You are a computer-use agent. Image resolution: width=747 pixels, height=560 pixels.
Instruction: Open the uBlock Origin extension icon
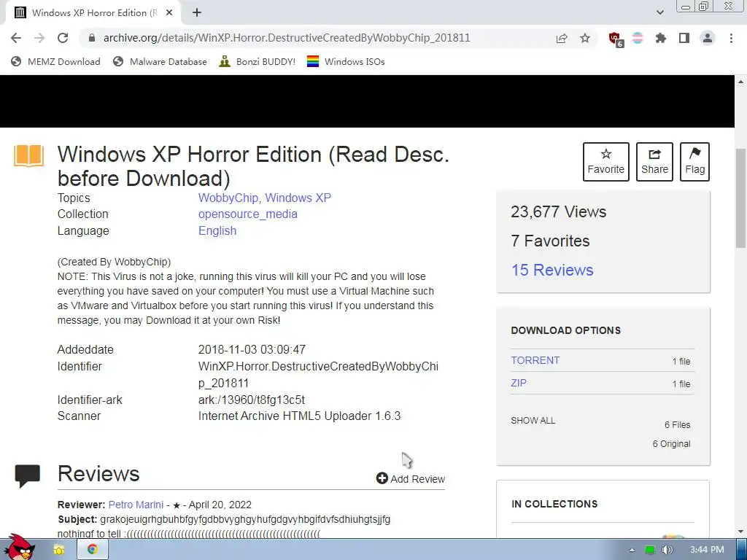click(x=616, y=39)
